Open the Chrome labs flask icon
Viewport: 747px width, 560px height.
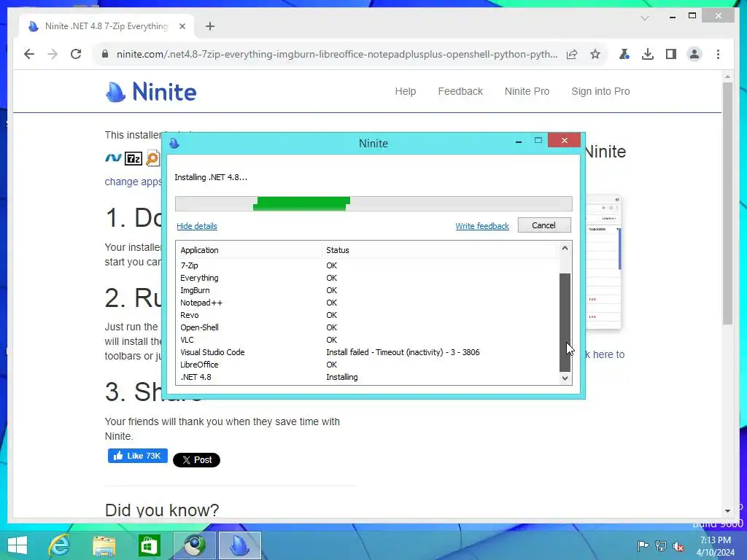coord(624,54)
